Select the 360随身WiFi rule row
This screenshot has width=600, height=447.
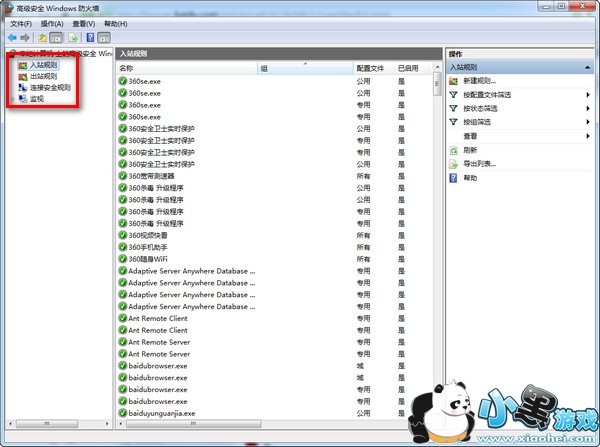tap(274, 259)
